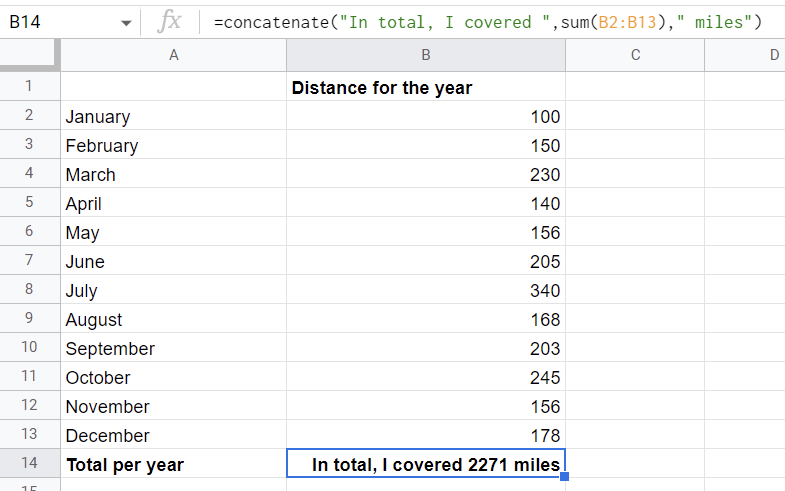The height and width of the screenshot is (491, 785).
Task: Click the cell with value 178
Action: [x=426, y=435]
